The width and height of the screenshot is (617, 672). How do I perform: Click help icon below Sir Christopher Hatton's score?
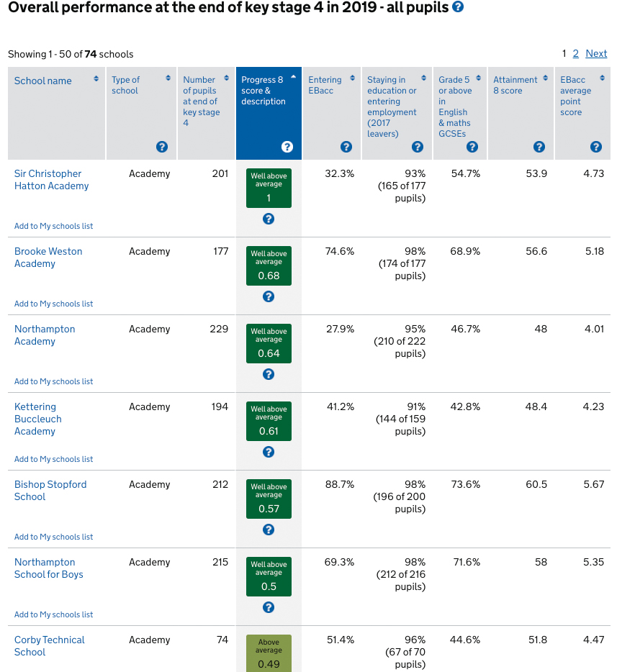(x=269, y=219)
